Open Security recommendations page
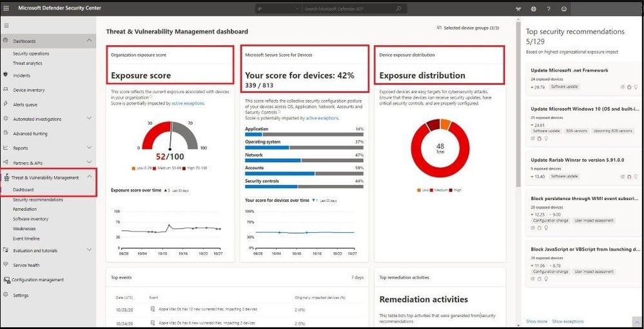 38,199
